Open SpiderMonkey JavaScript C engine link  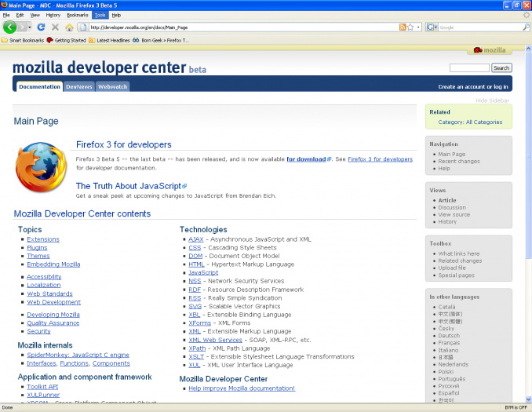click(x=78, y=355)
